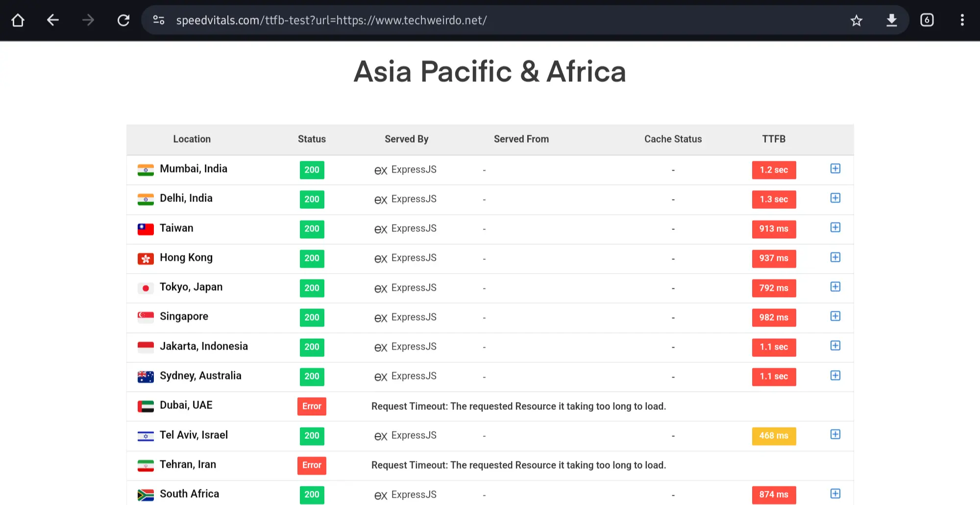This screenshot has height=505, width=980.
Task: Select the Sydney, Australia location text
Action: pyautogui.click(x=200, y=376)
